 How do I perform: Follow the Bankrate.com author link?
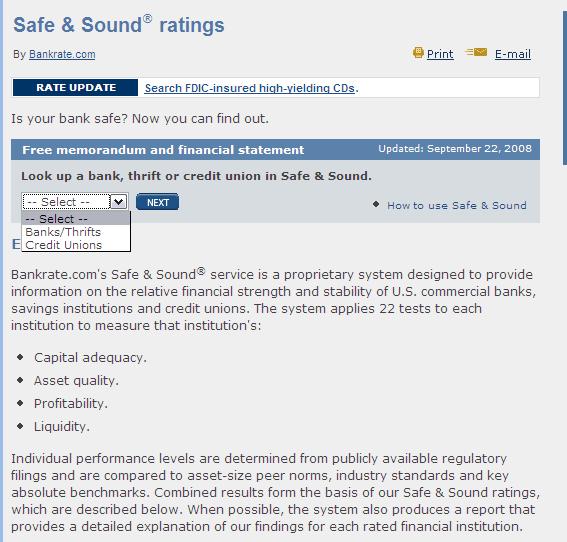[x=62, y=54]
